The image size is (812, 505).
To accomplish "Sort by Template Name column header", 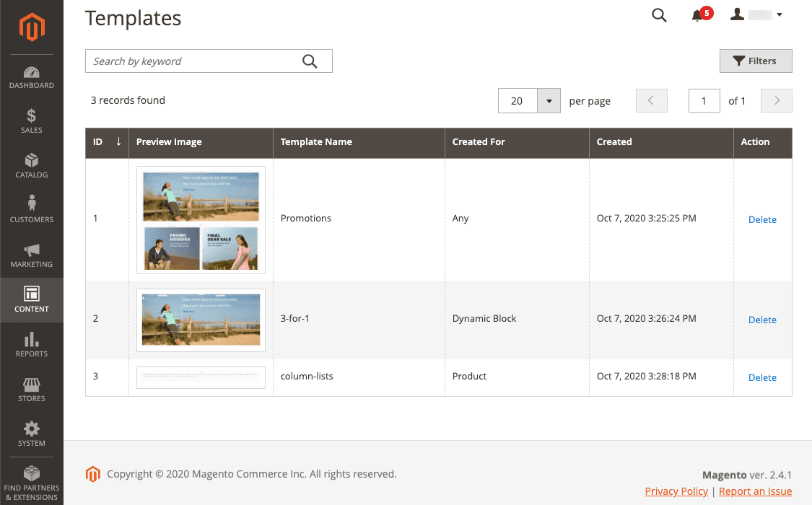I will 359,143.
